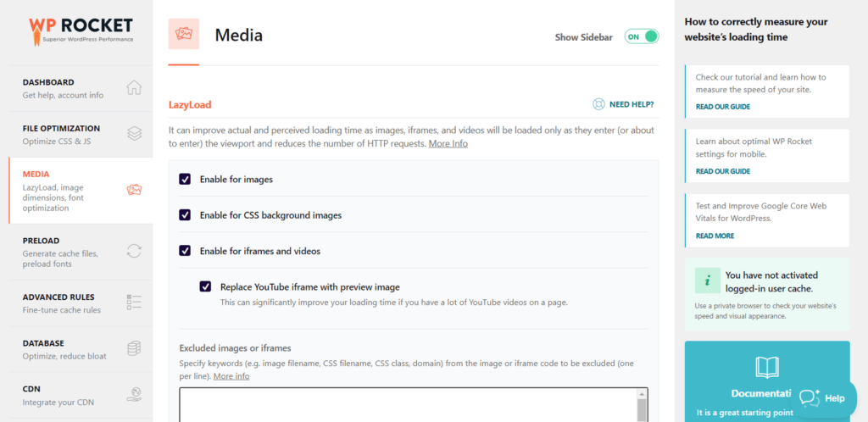
Task: Toggle the Show Sidebar switch off
Action: click(642, 36)
